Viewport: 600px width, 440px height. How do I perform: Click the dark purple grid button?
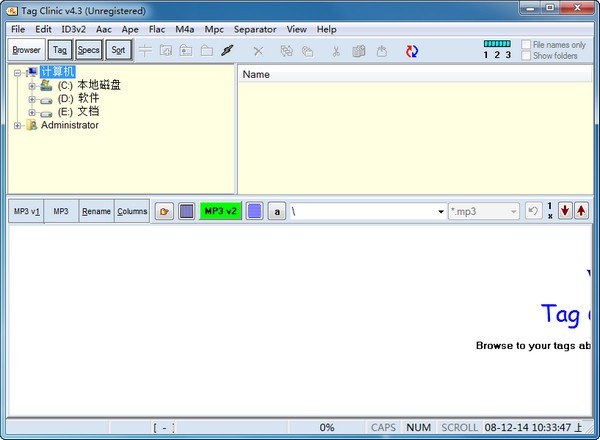186,211
